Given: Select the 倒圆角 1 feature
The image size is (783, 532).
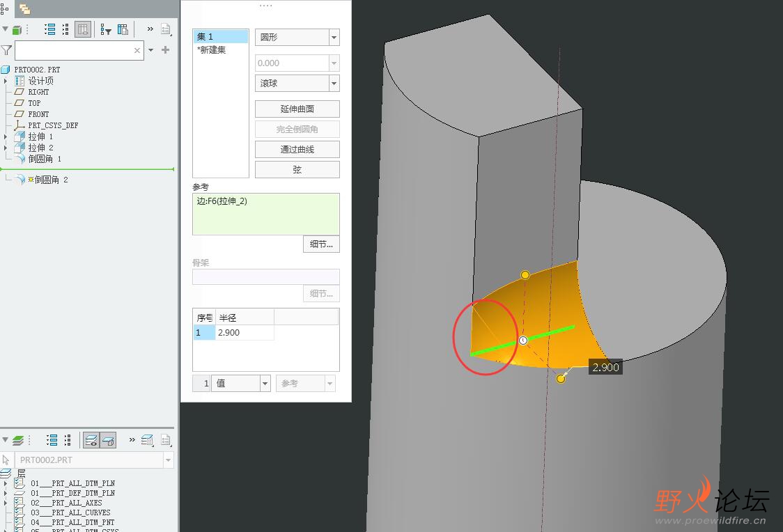Looking at the screenshot, I should [45, 159].
